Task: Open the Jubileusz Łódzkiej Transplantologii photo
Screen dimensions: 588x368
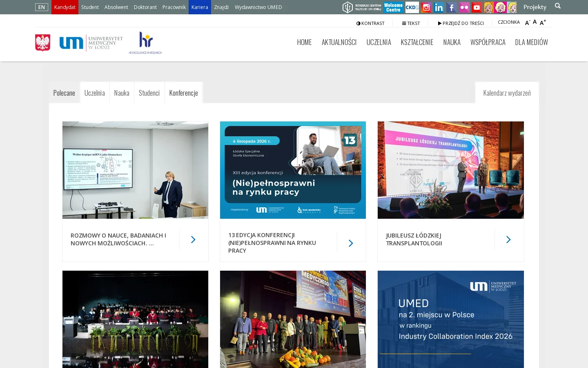Action: point(451,170)
